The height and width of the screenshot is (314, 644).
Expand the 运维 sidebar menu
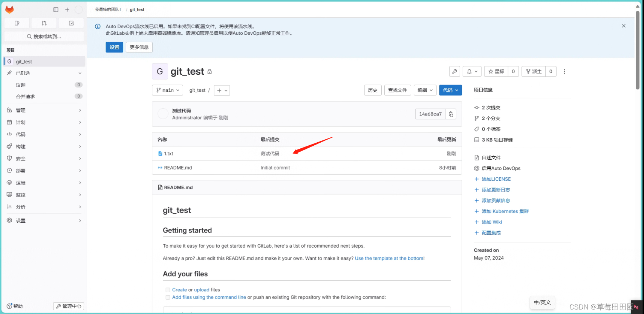coord(44,183)
